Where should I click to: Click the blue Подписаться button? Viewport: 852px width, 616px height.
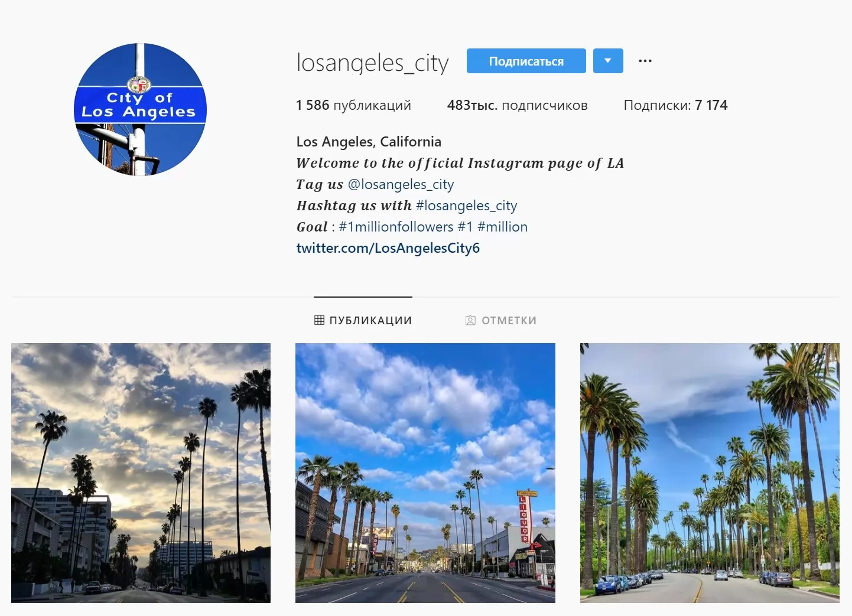(526, 61)
